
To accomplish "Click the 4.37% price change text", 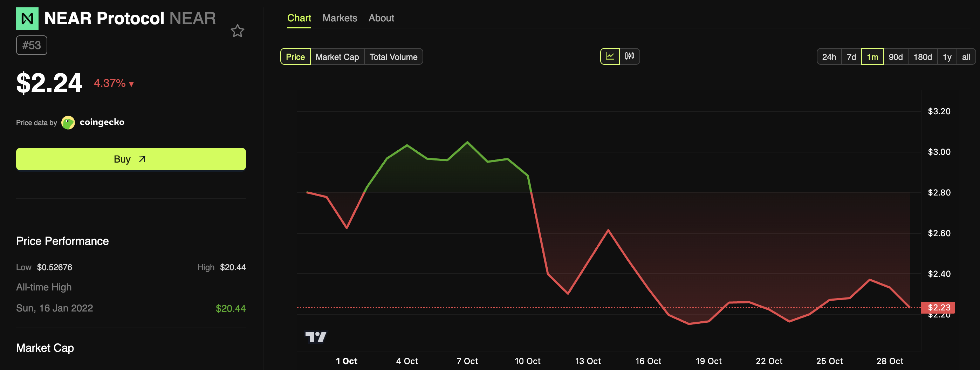I will (110, 83).
